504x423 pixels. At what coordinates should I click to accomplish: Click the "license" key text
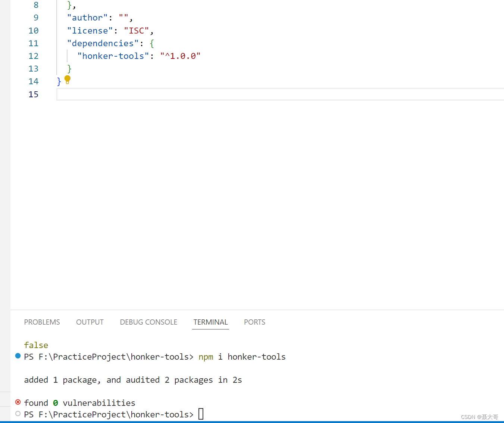(90, 31)
